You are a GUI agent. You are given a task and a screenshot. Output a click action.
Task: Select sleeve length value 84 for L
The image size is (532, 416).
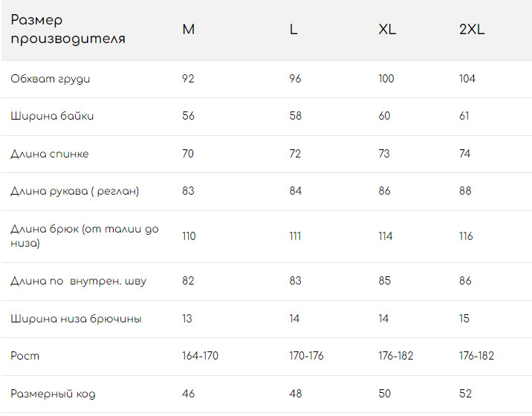point(296,191)
